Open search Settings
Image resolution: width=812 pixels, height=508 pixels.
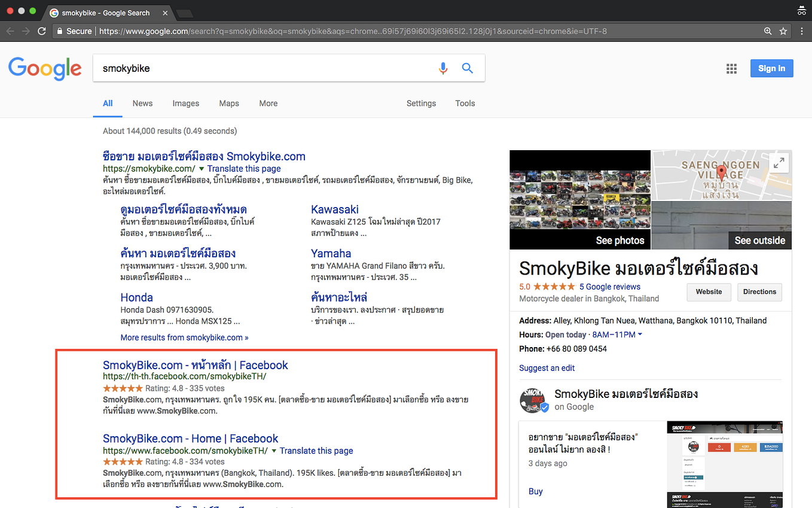point(422,103)
